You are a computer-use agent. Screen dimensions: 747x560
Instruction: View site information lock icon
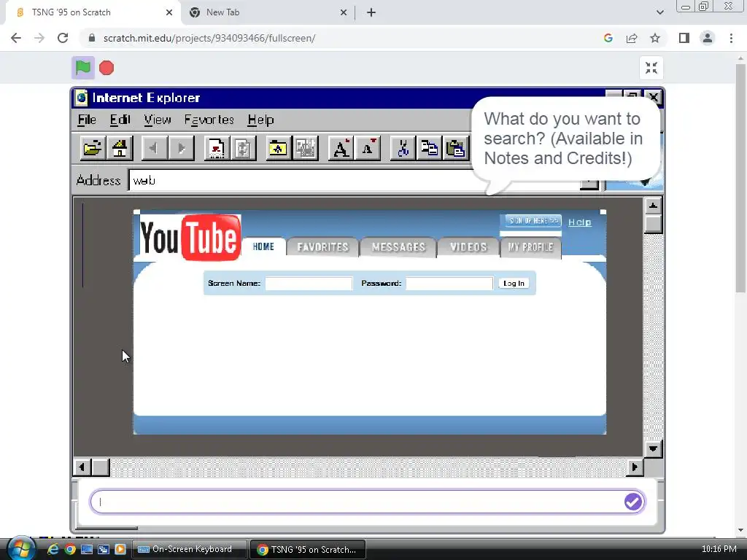tap(92, 38)
